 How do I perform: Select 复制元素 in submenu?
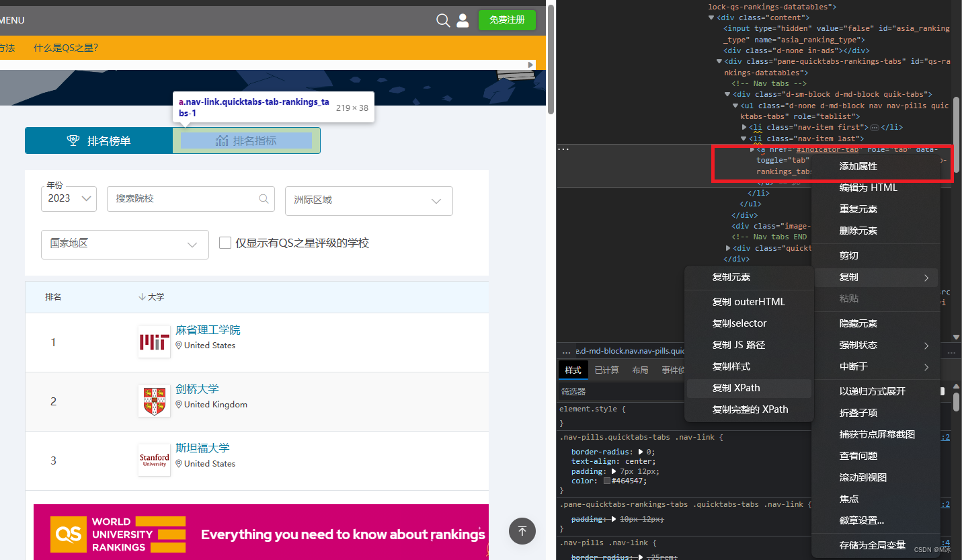pos(749,277)
